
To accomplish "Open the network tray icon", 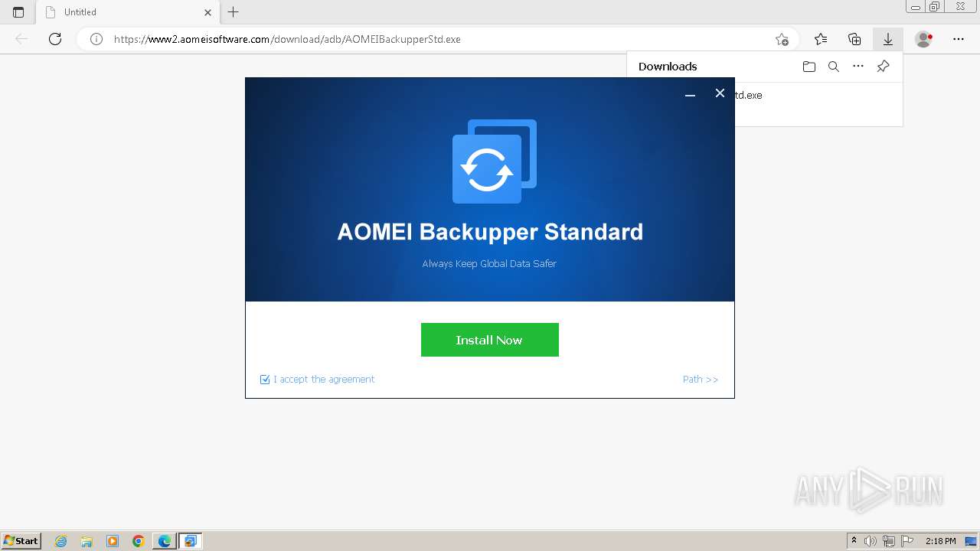I will pyautogui.click(x=889, y=541).
